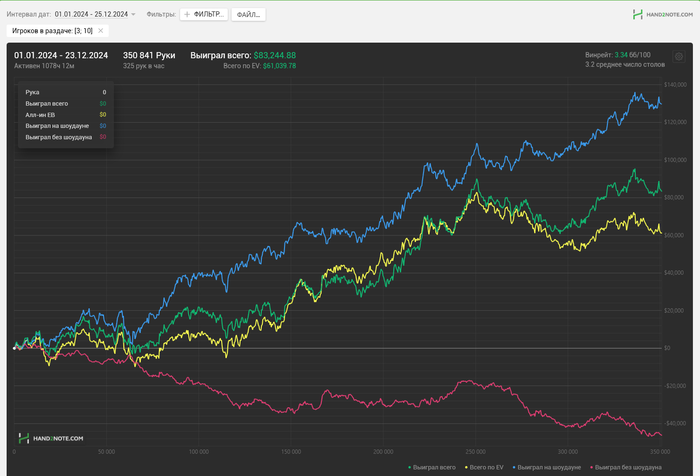Click the $0 y-axis label
700x476 pixels.
(667, 348)
